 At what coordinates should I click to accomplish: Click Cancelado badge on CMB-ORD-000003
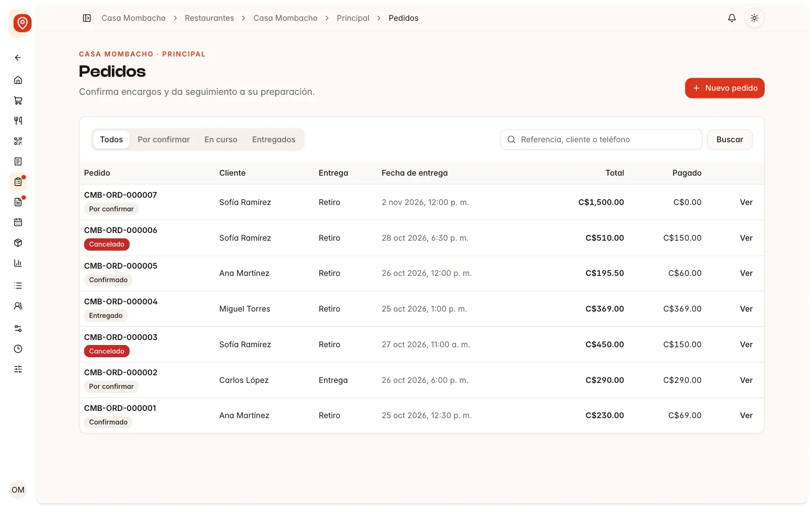pos(106,351)
